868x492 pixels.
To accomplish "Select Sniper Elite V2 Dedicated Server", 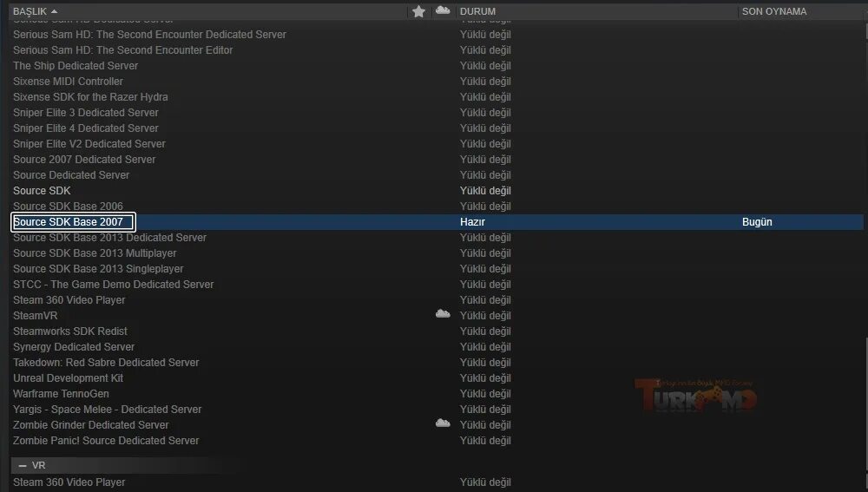I will point(89,144).
